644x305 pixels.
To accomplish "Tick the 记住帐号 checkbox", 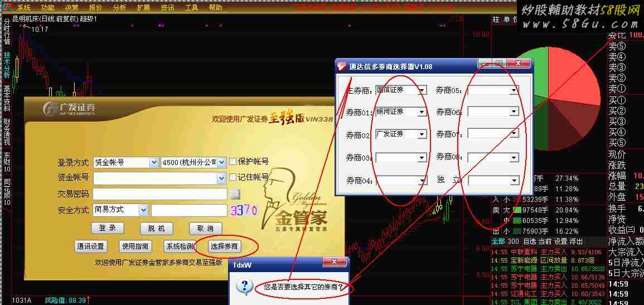I will click(x=233, y=177).
